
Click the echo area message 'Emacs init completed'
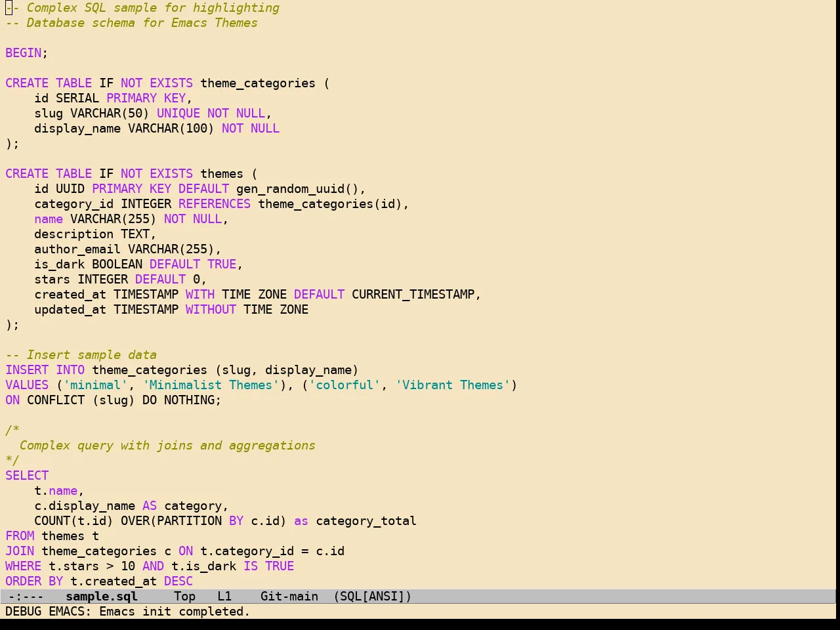[175, 612]
